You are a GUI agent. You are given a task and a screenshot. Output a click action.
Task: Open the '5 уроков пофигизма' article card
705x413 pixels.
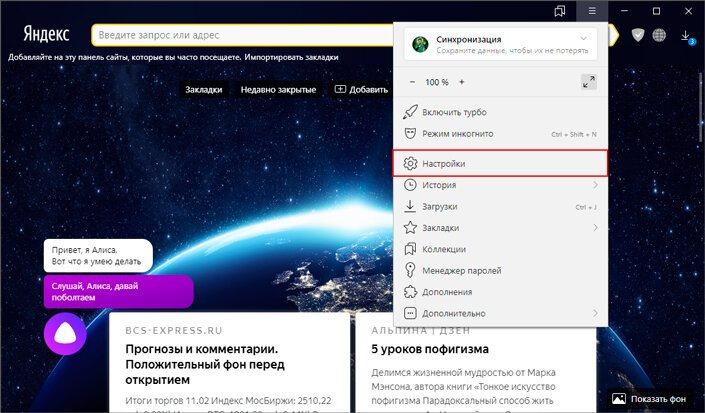click(x=476, y=371)
